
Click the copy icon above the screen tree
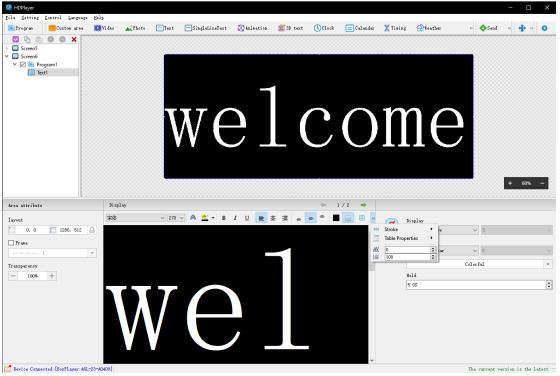pos(27,39)
